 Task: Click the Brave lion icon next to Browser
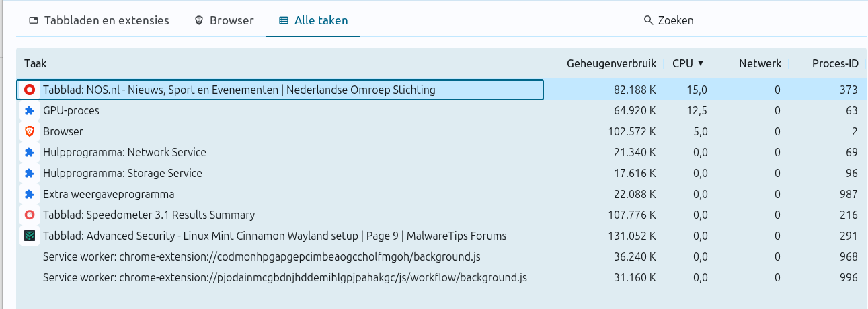point(30,131)
